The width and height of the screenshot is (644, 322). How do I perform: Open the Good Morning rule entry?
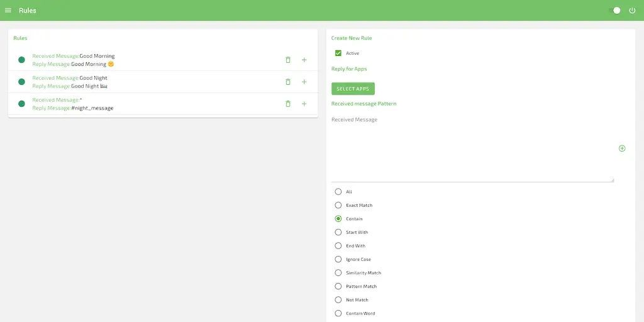click(x=126, y=60)
